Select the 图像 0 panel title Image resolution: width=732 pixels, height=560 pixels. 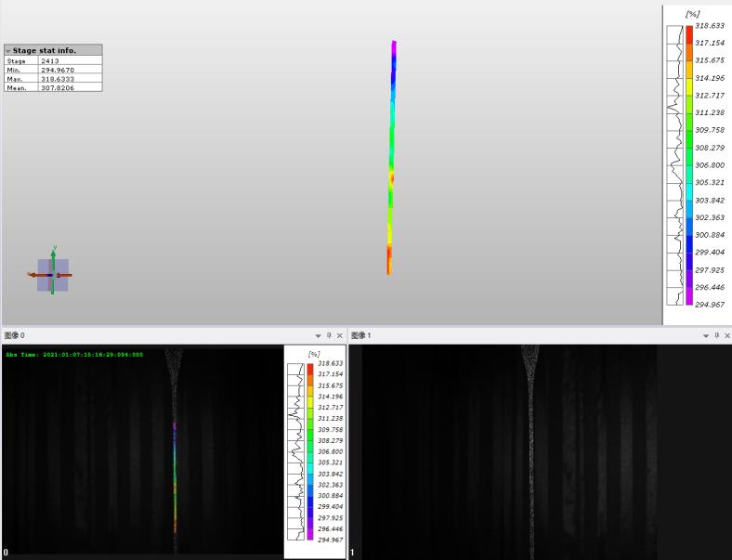15,335
